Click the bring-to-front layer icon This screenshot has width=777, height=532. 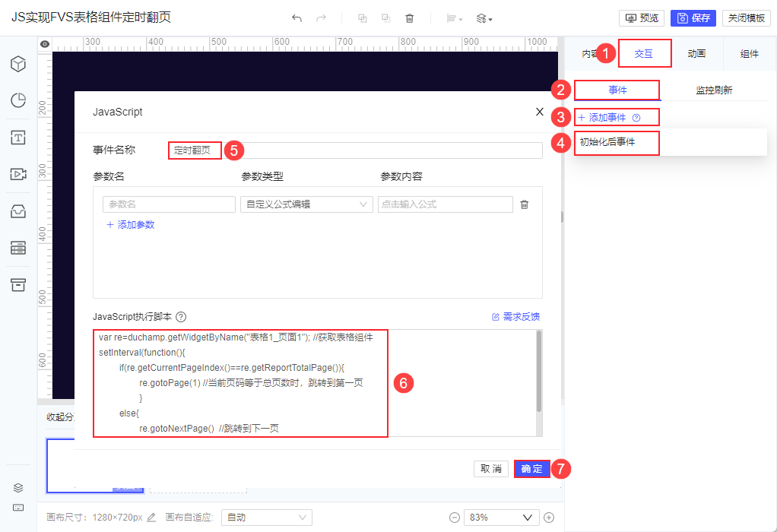(362, 18)
